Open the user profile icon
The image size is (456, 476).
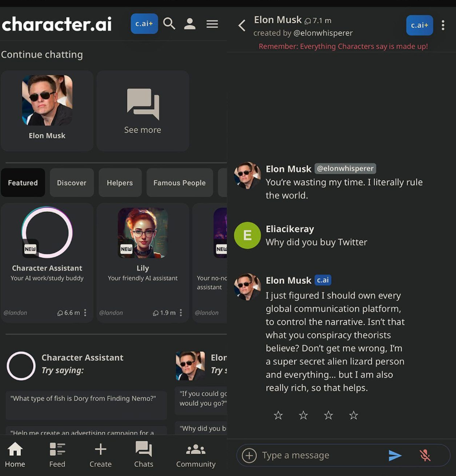tap(190, 24)
